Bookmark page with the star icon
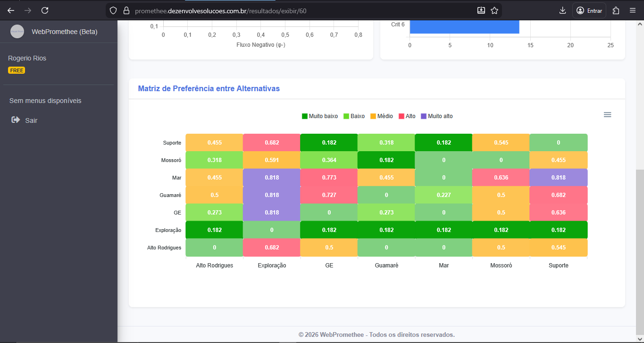The image size is (644, 343). (494, 10)
